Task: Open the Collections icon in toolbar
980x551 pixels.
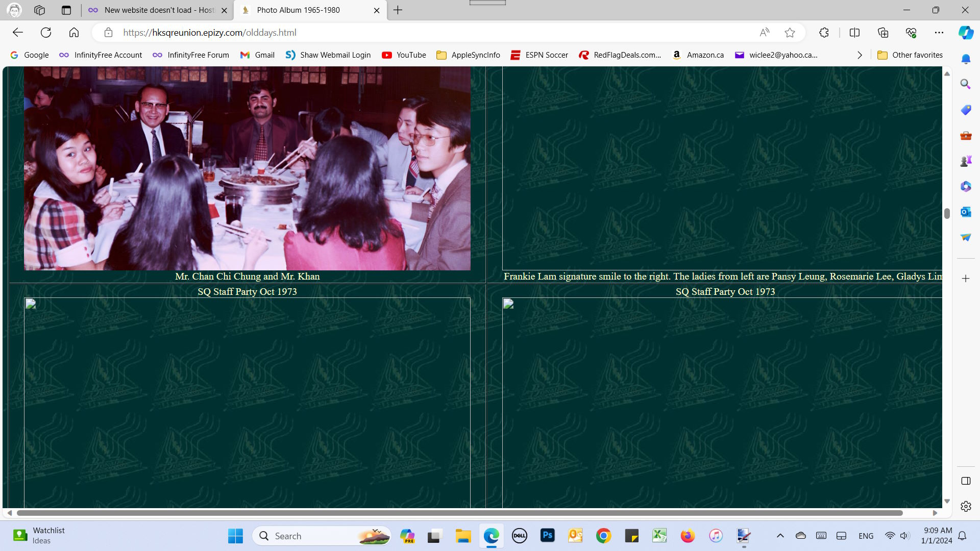Action: 883,33
